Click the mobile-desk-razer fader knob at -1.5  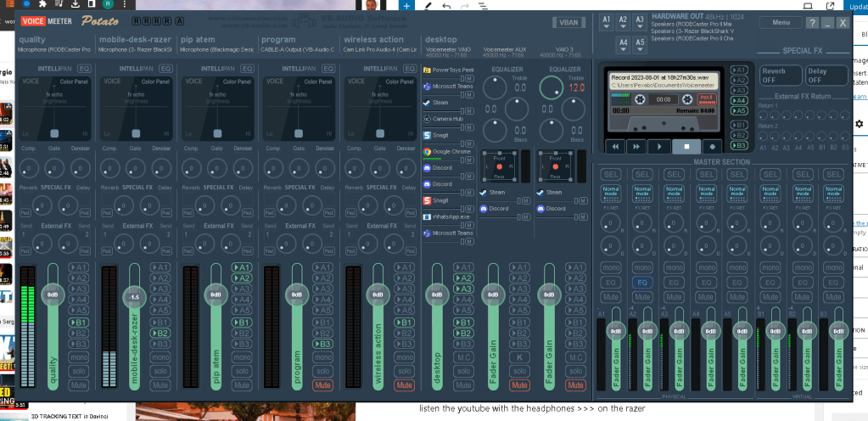pos(133,297)
